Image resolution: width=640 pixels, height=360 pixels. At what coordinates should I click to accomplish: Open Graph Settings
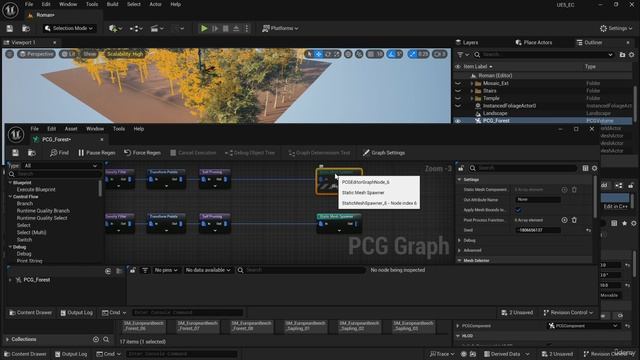(x=384, y=153)
